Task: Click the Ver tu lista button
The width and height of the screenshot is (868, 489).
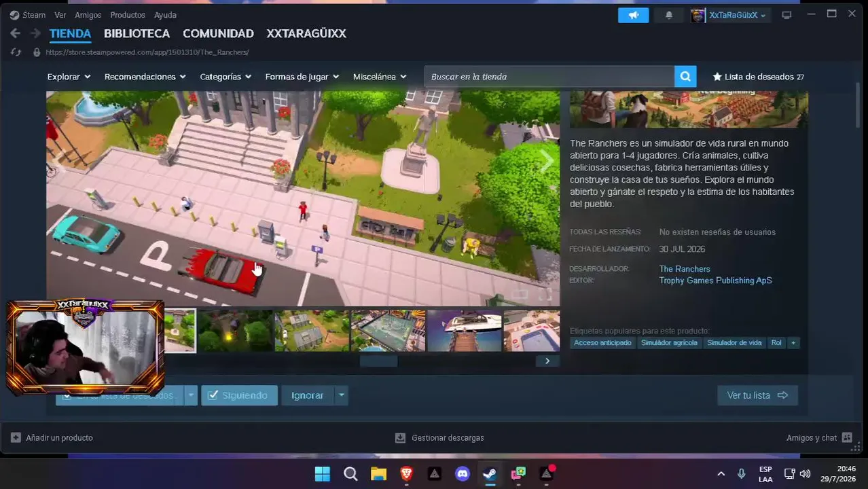Action: (x=757, y=395)
